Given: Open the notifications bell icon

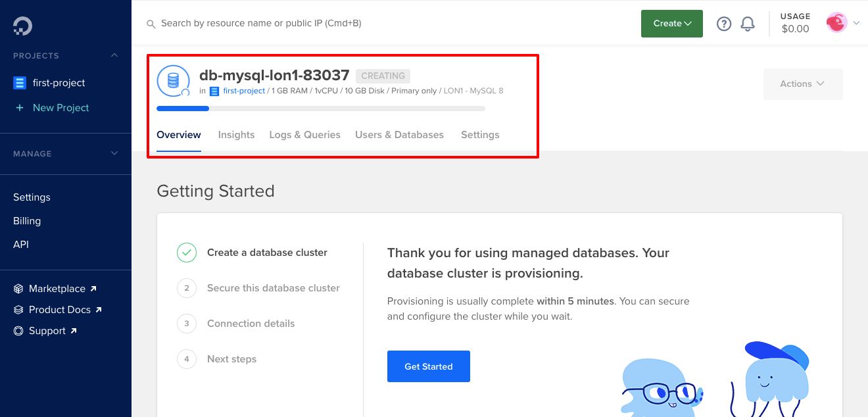Looking at the screenshot, I should coord(748,24).
